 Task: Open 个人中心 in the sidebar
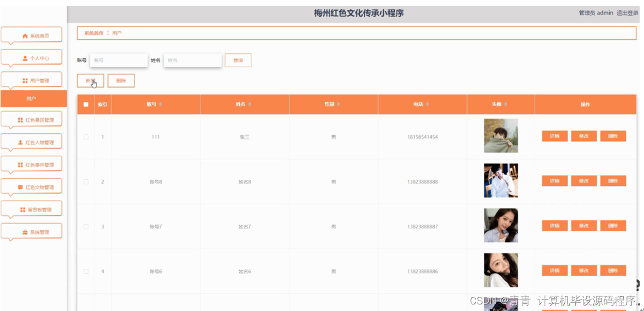32,58
